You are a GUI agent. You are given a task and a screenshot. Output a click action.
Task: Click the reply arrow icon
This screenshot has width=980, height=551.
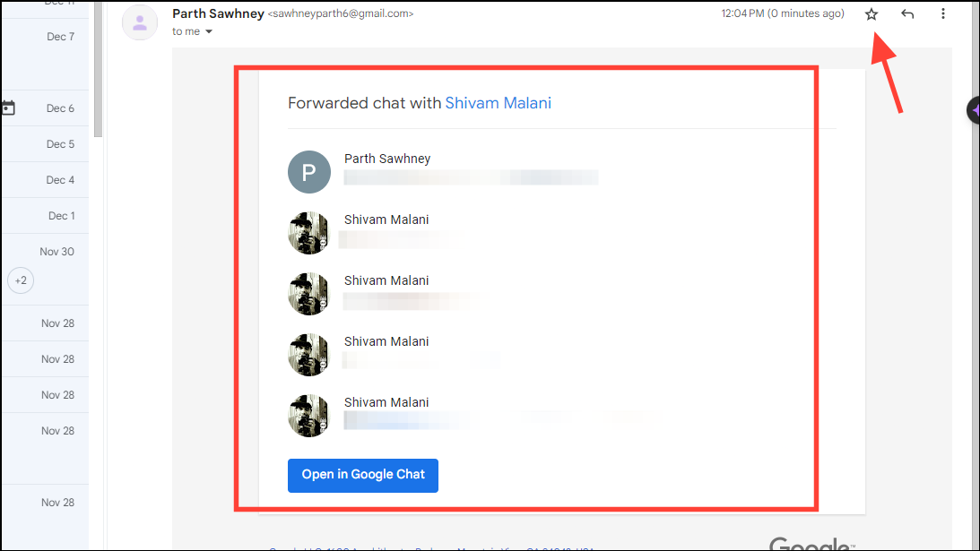(907, 13)
